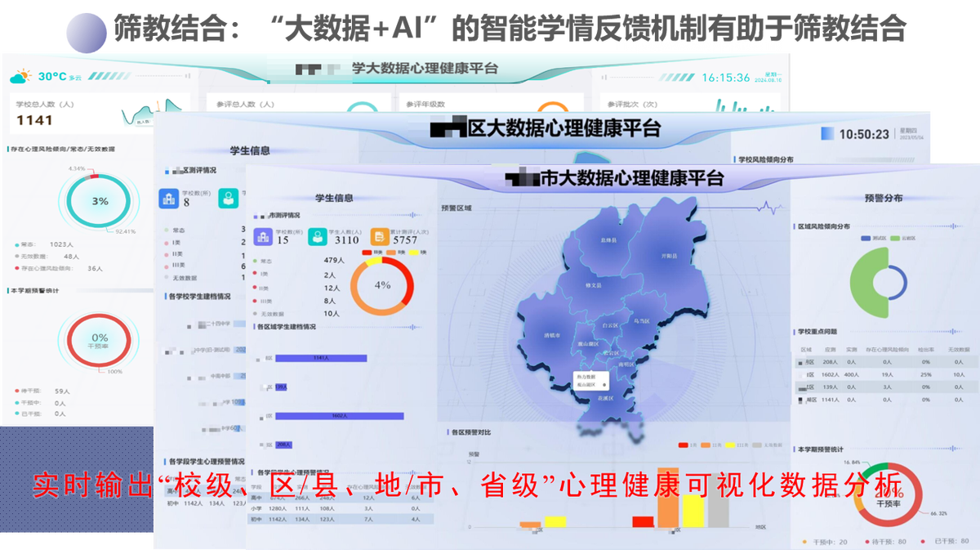
Task: Click the 开阳县 region on the map
Action: pos(669,255)
